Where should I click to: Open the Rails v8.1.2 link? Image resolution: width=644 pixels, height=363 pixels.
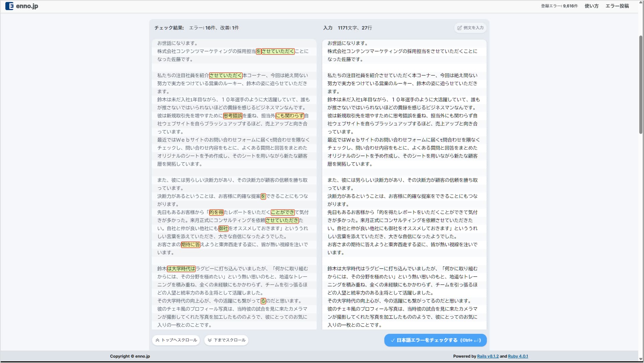(488, 356)
